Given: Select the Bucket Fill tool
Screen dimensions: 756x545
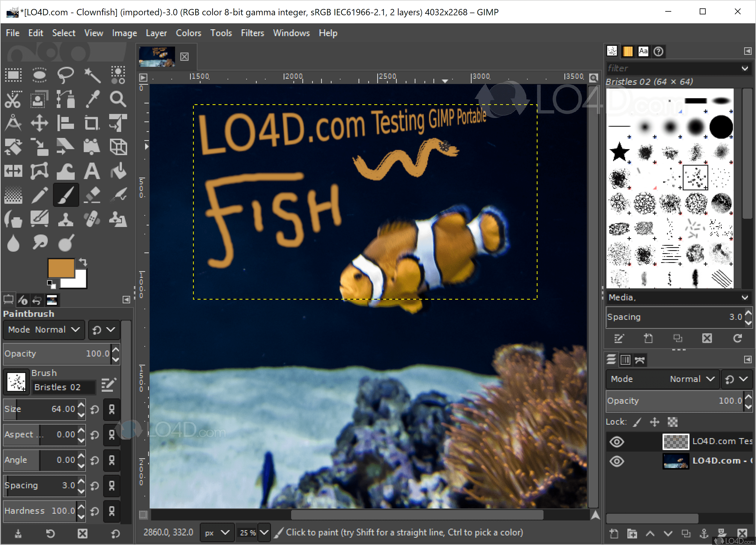Looking at the screenshot, I should pyautogui.click(x=118, y=171).
